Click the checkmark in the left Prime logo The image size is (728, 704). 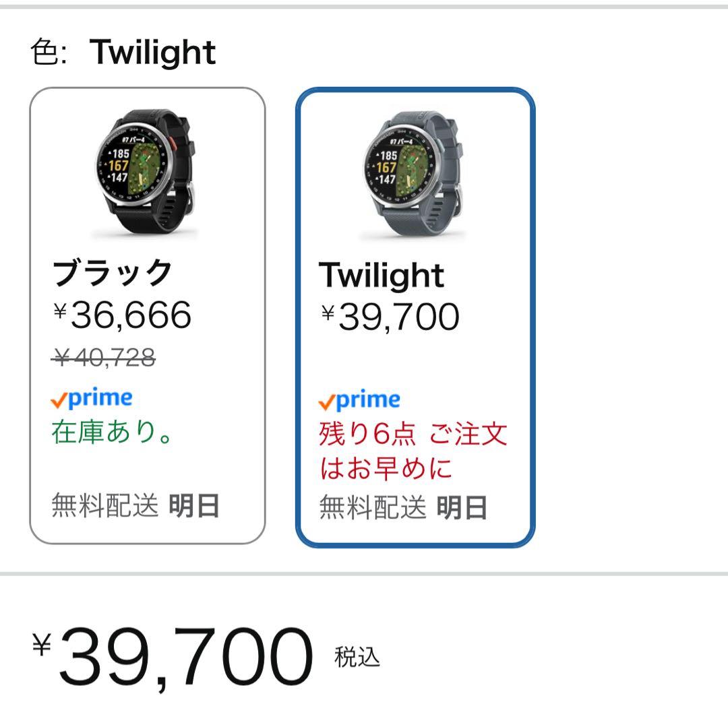[59, 399]
